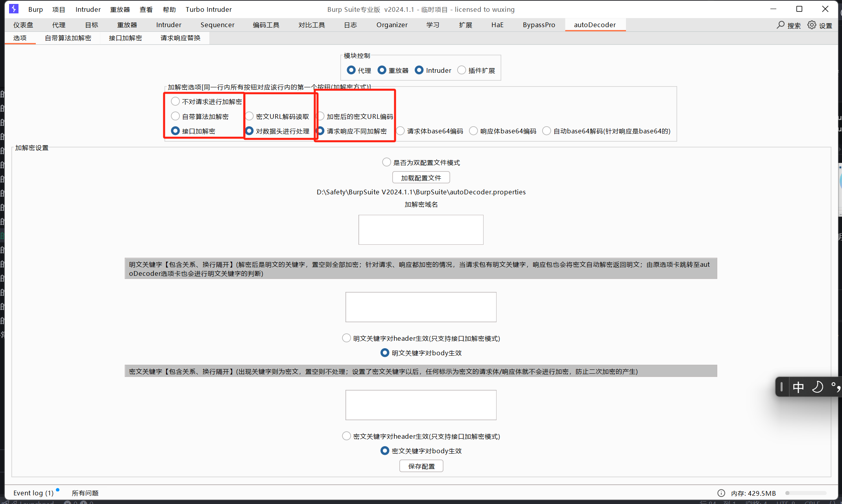The width and height of the screenshot is (842, 504).
Task: Click the IME Chinese mode icon
Action: click(x=798, y=387)
